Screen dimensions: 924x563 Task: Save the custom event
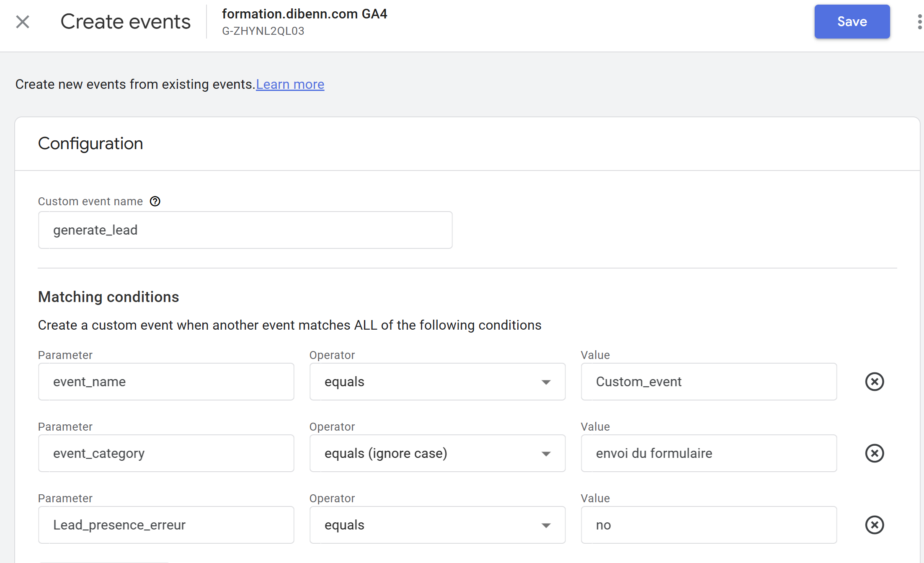point(852,22)
